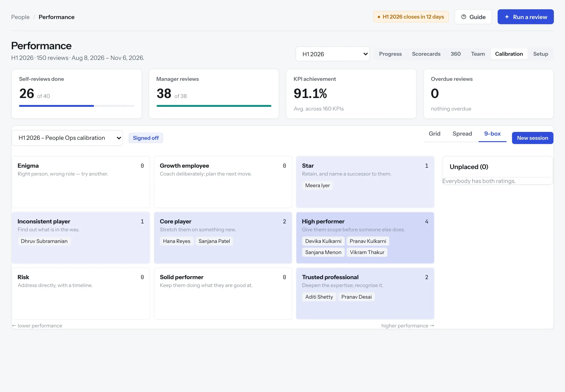Switch to the Spread view

[x=462, y=134]
